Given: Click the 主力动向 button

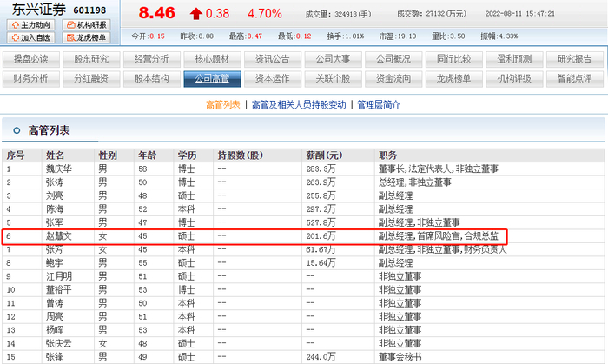Looking at the screenshot, I should coord(31,25).
